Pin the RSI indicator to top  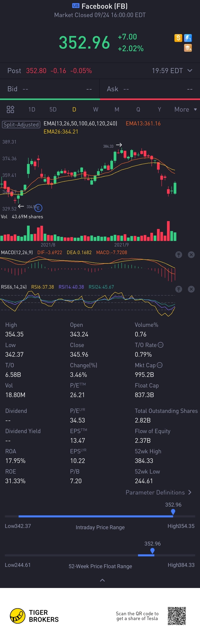coord(179,289)
